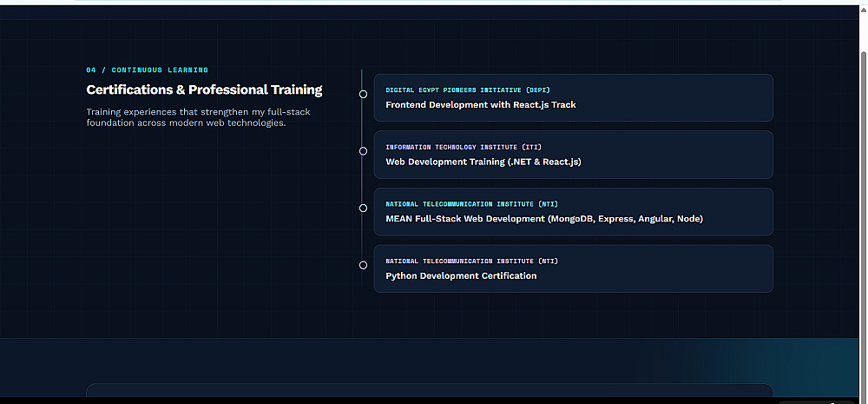Select the Python Development Certification title
This screenshot has width=868, height=404.
click(461, 276)
